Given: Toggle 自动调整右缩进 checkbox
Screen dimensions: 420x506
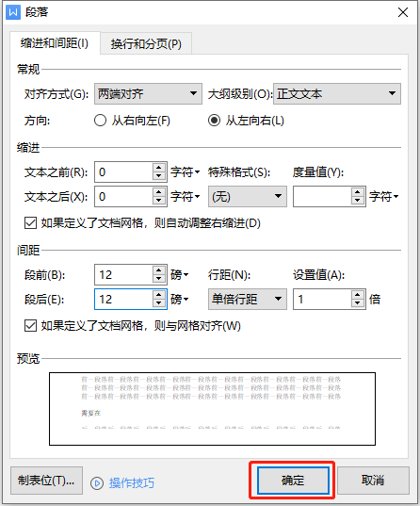Looking at the screenshot, I should click(x=30, y=223).
